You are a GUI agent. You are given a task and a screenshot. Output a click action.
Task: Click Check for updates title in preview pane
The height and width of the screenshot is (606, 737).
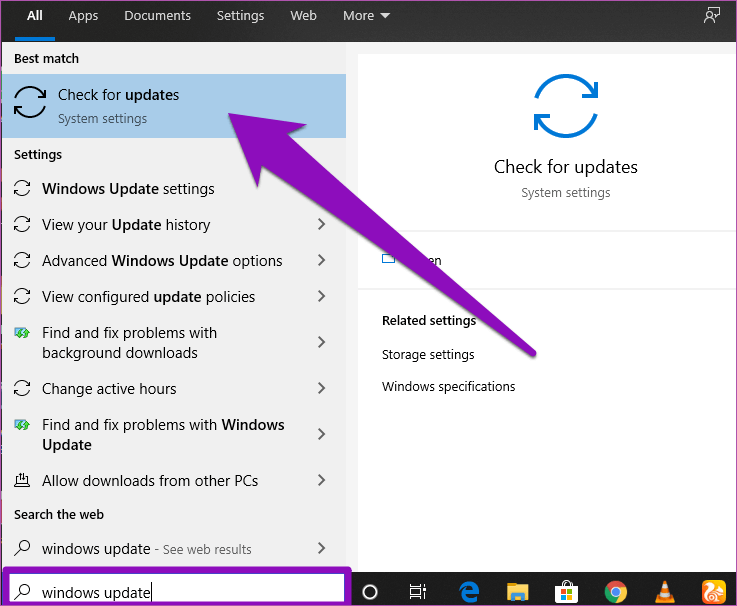(x=566, y=167)
